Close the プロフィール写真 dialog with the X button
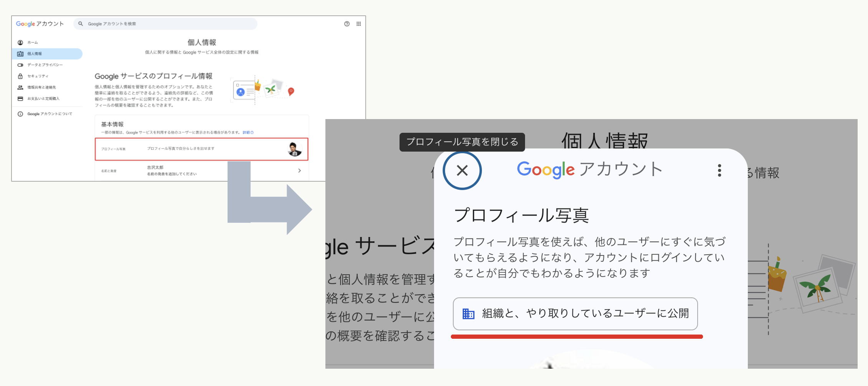868x386 pixels. click(462, 170)
